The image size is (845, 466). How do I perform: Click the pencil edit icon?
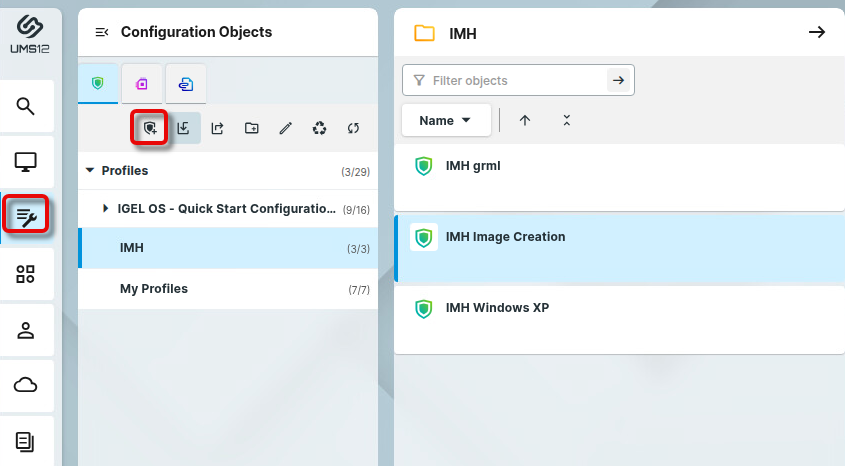285,128
